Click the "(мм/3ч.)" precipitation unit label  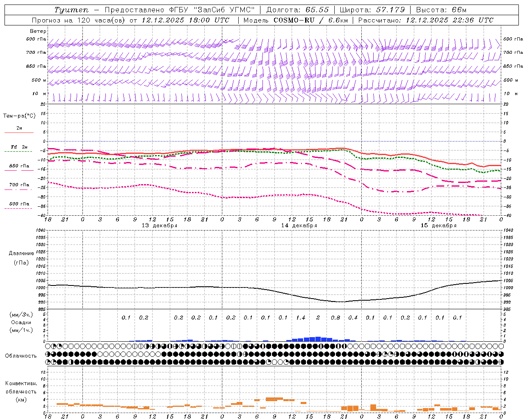click(21, 315)
